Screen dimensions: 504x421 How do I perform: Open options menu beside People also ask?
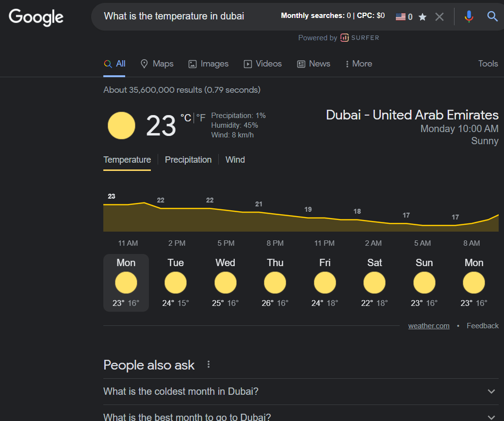209,365
